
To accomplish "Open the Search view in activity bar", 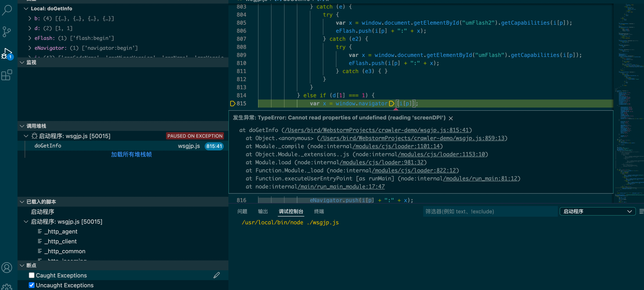I will pos(7,10).
